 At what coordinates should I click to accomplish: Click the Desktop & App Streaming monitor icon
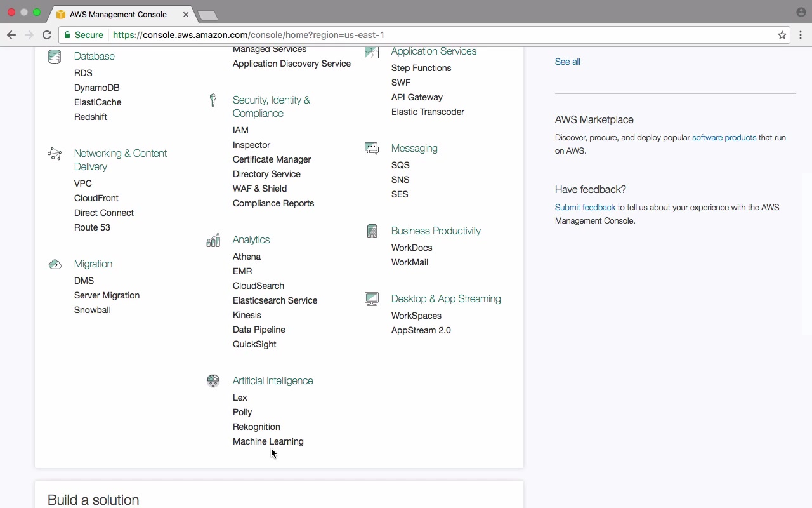[372, 299]
